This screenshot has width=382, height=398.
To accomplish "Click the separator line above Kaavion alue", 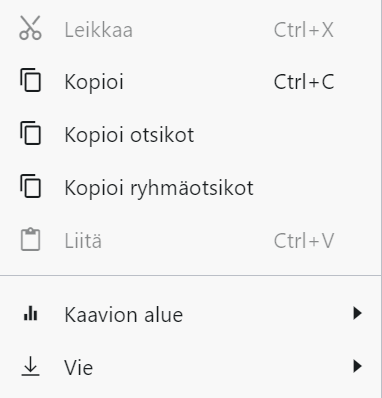I will tap(190, 276).
